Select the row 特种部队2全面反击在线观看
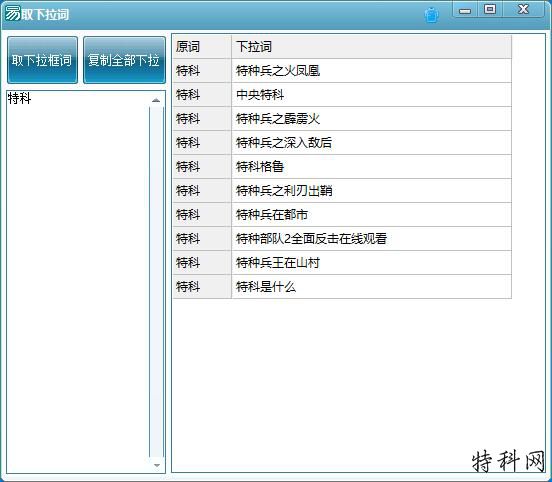This screenshot has width=552, height=482. [x=342, y=239]
